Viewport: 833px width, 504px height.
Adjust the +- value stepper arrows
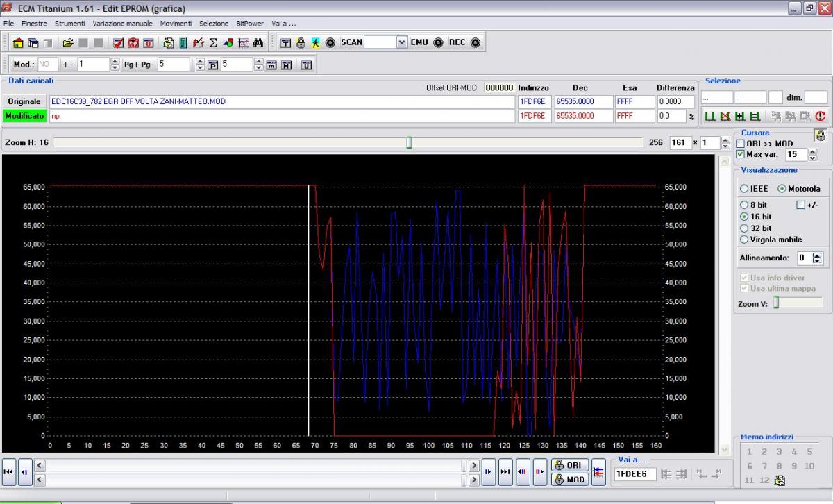[x=115, y=65]
